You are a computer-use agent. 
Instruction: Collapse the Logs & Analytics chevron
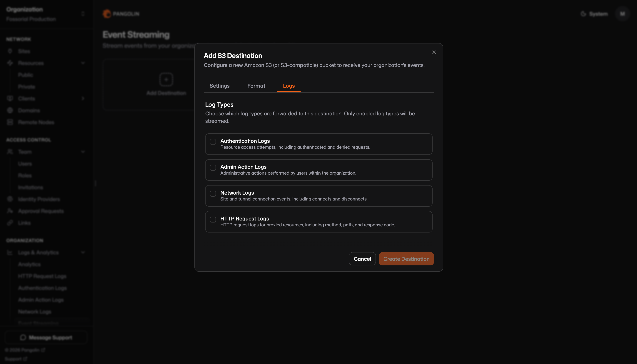[x=83, y=252]
